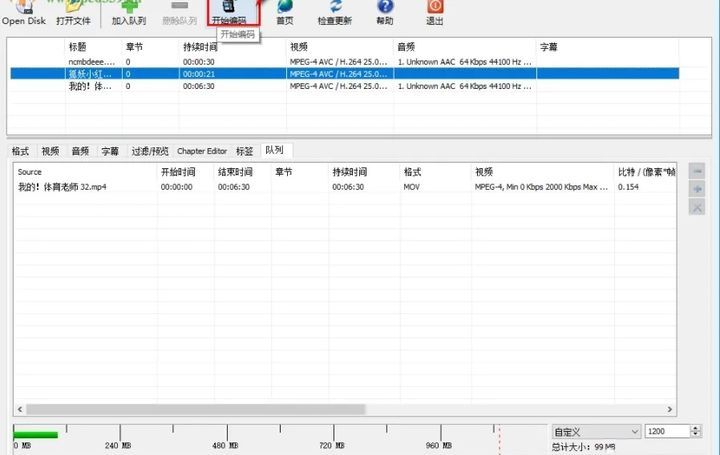
Task: Click top list's 章节 column header
Action: coord(134,47)
